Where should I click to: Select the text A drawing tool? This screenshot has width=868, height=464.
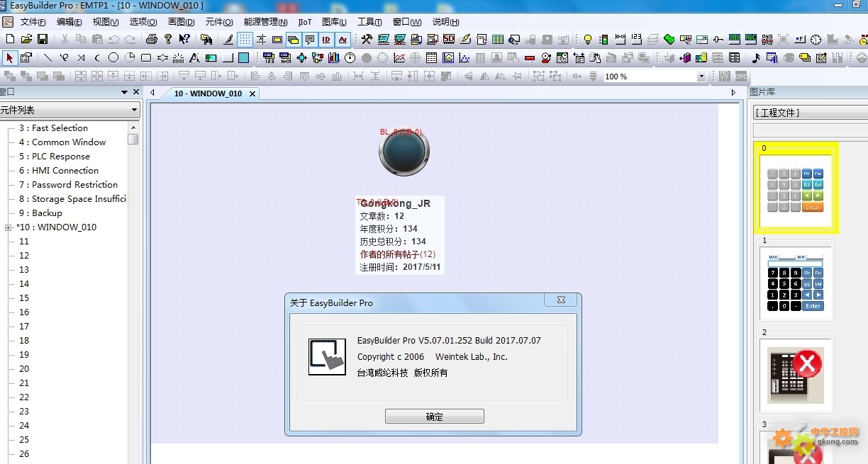(194, 58)
